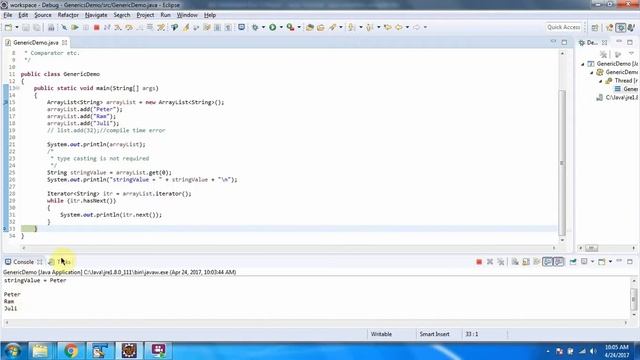The image size is (640, 360).
Task: Click 'stringValue = Peter' console output line
Action: pyautogui.click(x=35, y=280)
